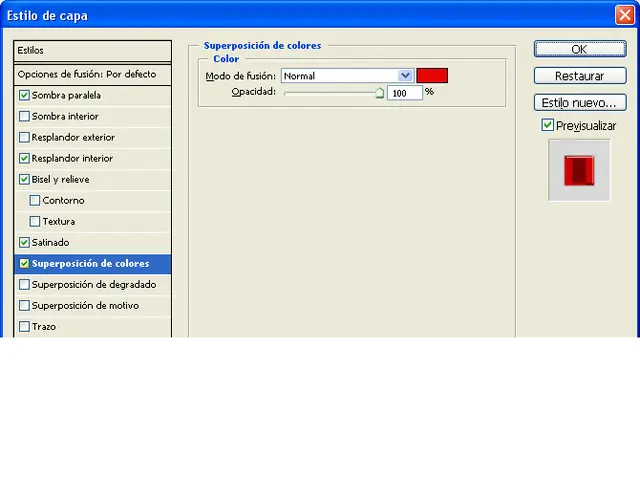This screenshot has width=640, height=500.
Task: Enable the Trazo checkbox
Action: 24,327
